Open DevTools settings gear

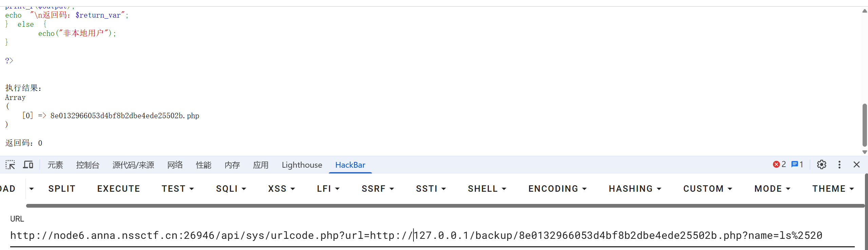pyautogui.click(x=822, y=165)
